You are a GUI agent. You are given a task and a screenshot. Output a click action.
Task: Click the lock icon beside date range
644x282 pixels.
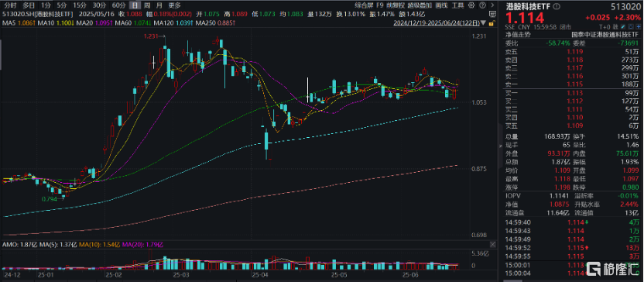(x=492, y=23)
